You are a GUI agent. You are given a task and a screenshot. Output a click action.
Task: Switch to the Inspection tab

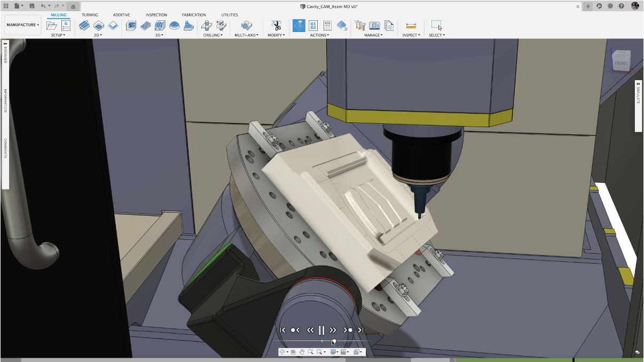point(156,15)
